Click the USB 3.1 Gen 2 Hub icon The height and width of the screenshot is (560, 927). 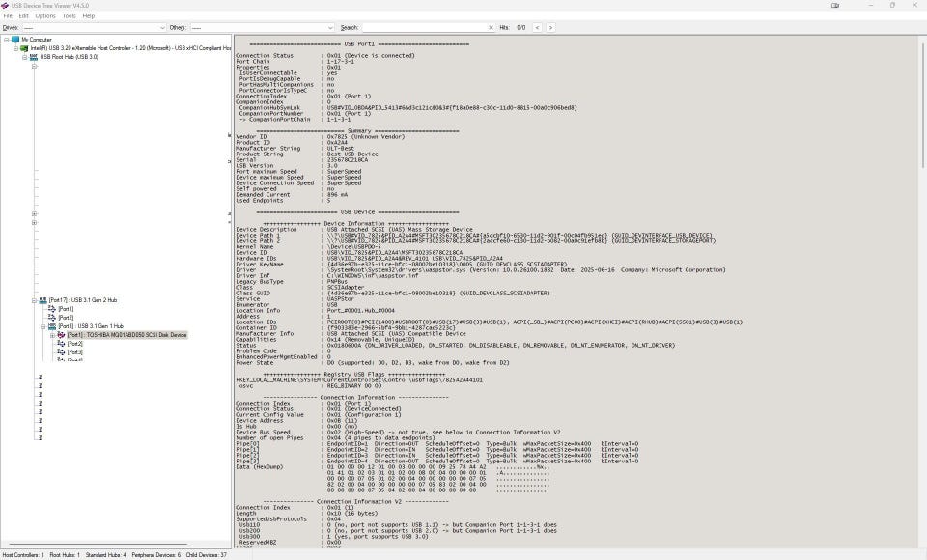click(x=42, y=300)
